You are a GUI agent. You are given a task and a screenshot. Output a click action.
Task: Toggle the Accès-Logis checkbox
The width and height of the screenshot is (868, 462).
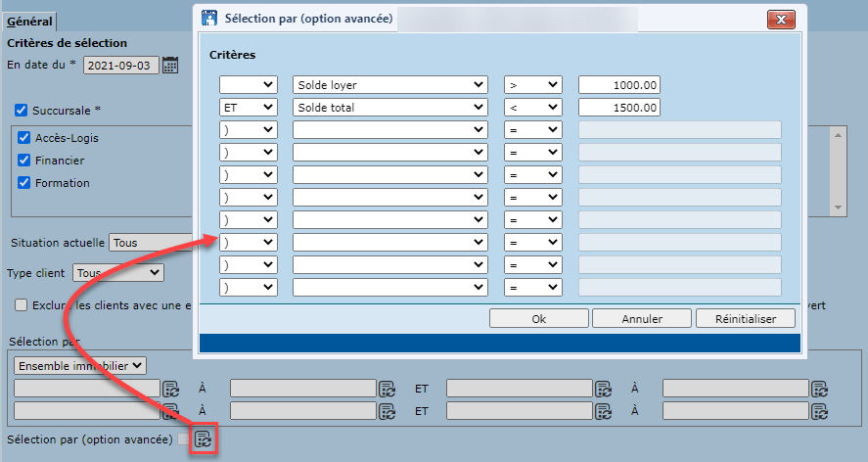(24, 138)
